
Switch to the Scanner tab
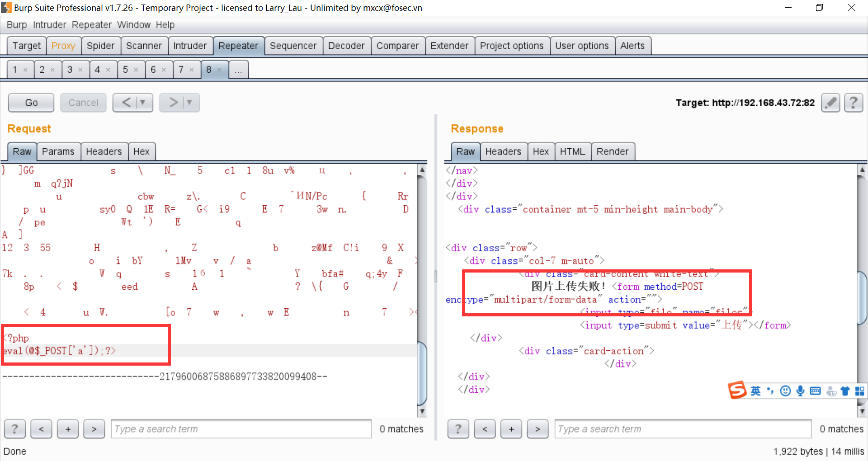point(144,46)
